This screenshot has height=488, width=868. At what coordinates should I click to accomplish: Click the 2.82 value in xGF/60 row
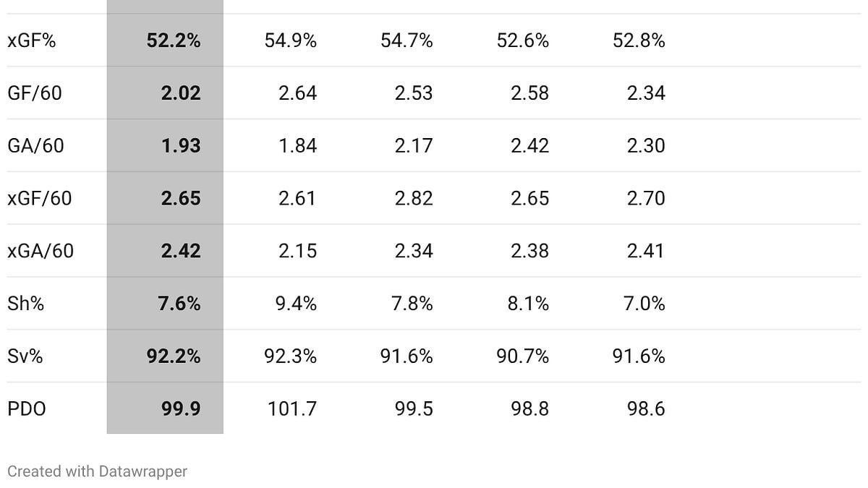pos(414,198)
